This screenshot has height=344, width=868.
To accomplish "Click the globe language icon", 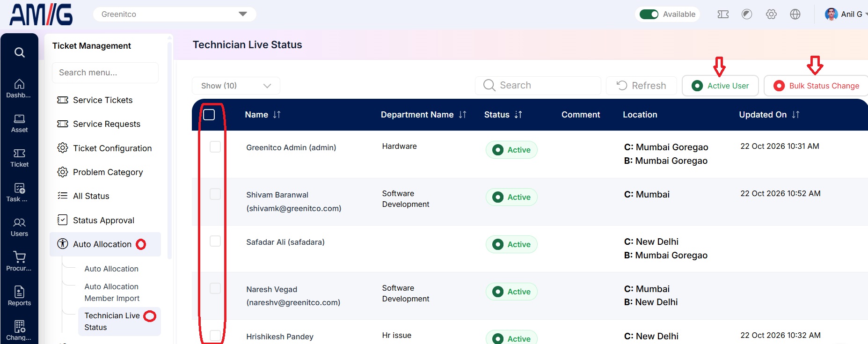I will point(795,14).
